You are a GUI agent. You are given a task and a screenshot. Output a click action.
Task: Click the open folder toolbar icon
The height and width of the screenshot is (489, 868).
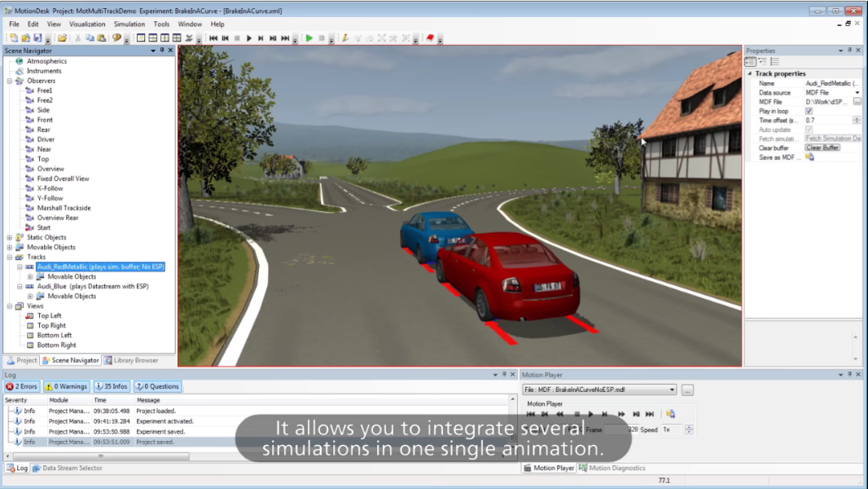[62, 38]
